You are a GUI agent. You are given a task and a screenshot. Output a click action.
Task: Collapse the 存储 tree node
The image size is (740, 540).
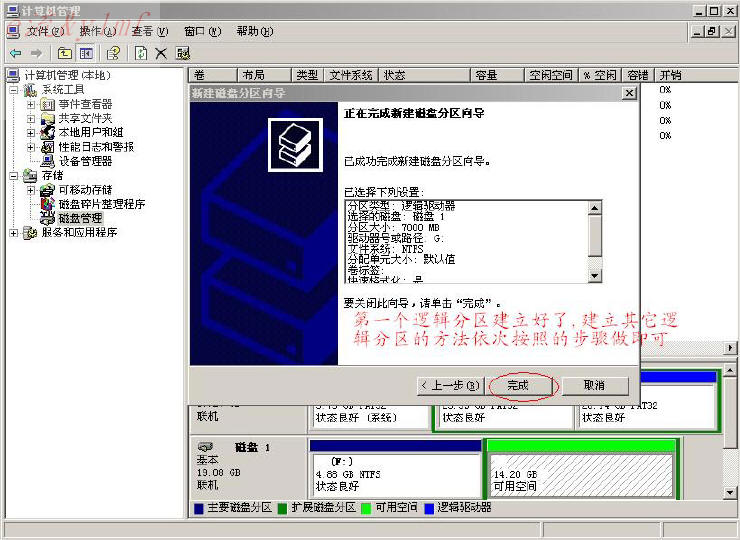coord(14,176)
